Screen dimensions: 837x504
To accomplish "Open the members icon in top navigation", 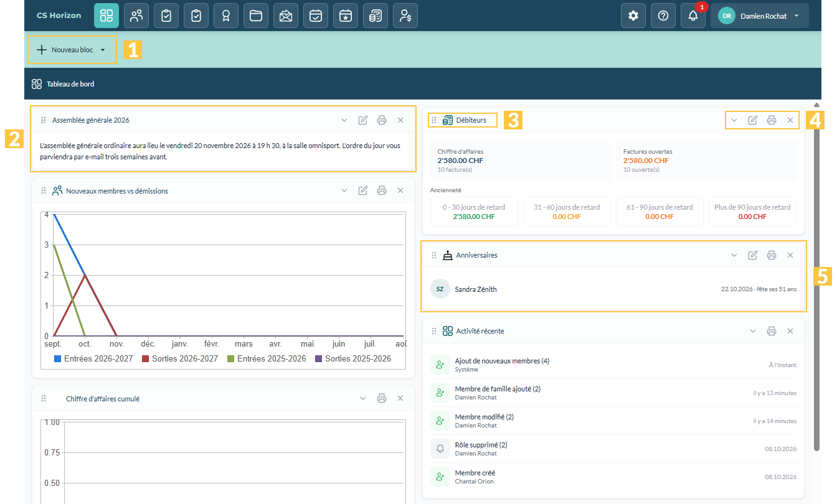I will point(136,16).
